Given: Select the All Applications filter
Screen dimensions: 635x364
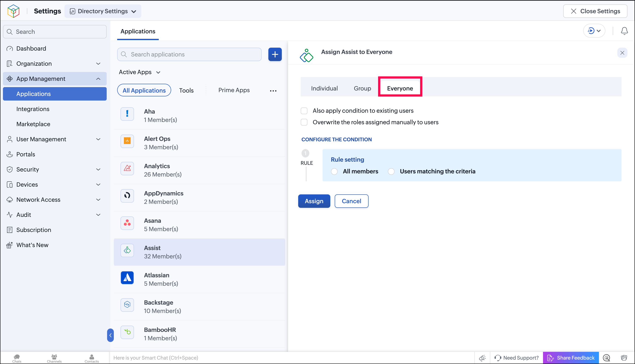Looking at the screenshot, I should click(x=144, y=90).
